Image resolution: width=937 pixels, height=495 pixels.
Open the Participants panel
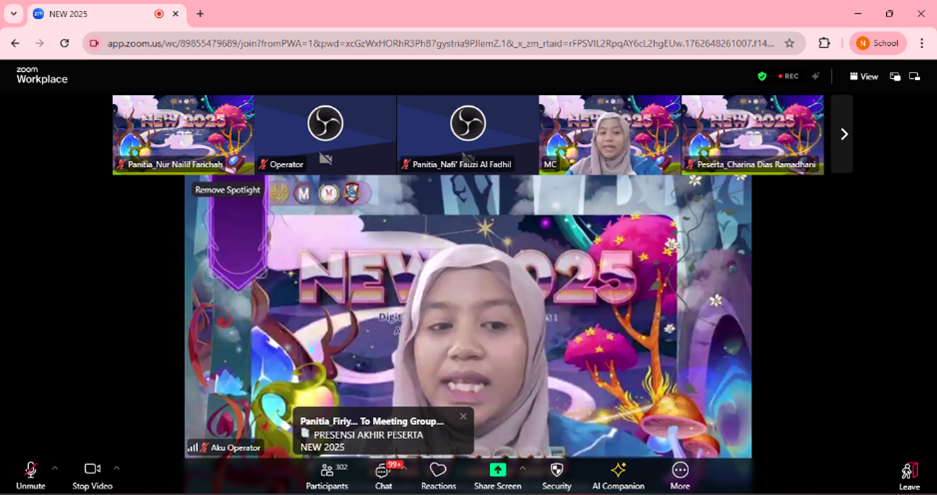(x=327, y=475)
